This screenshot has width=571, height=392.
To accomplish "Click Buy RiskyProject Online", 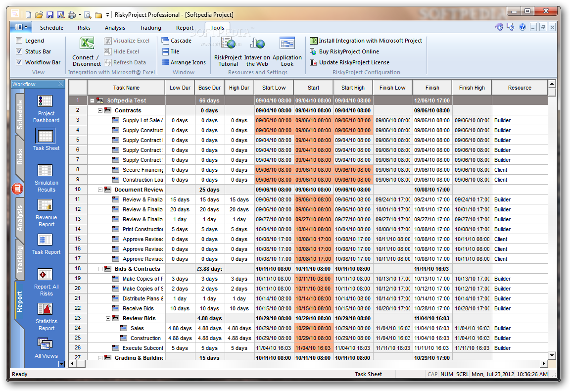I will coord(344,52).
